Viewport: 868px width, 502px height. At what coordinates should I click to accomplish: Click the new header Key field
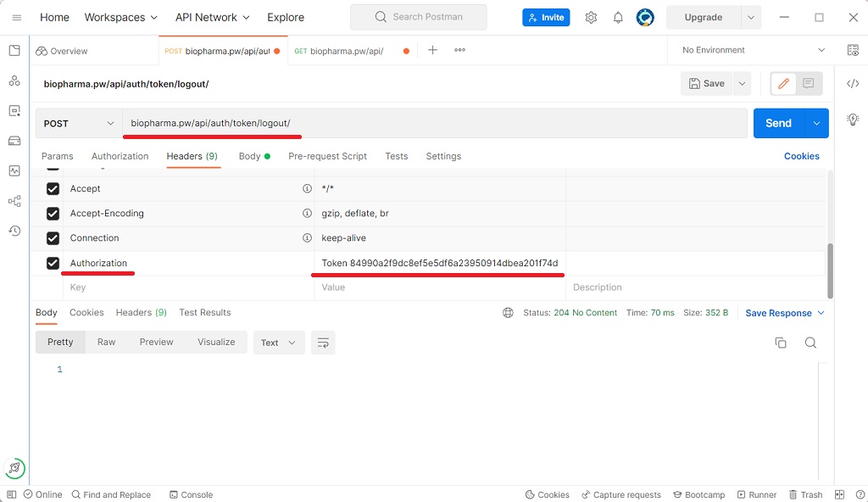188,287
